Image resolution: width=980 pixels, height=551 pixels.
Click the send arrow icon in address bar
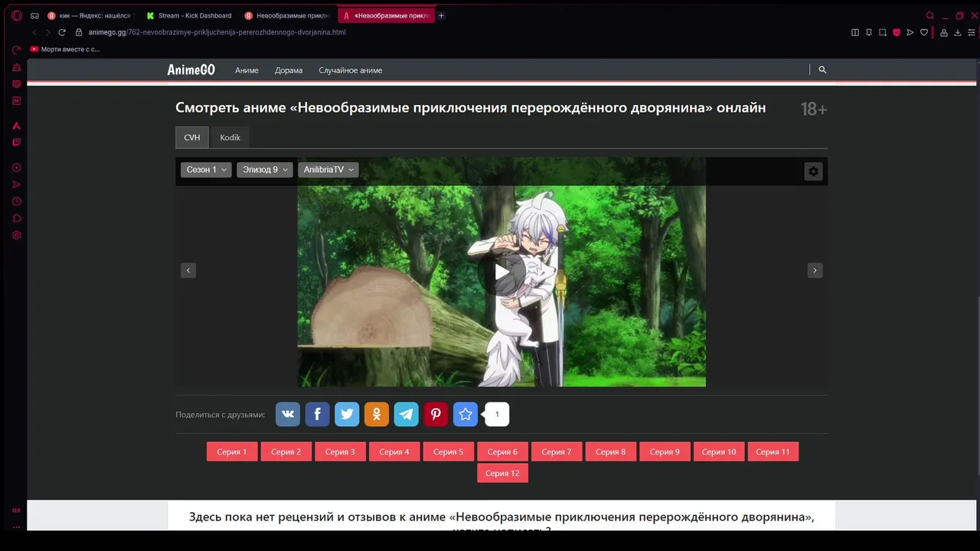tap(910, 32)
